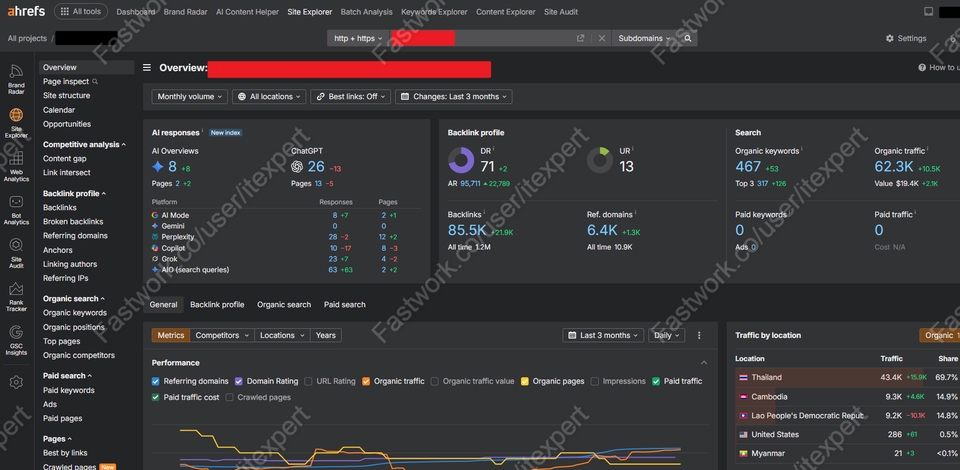Collapse the Backlink profile sidebar group
This screenshot has width=960, height=470.
(x=74, y=193)
